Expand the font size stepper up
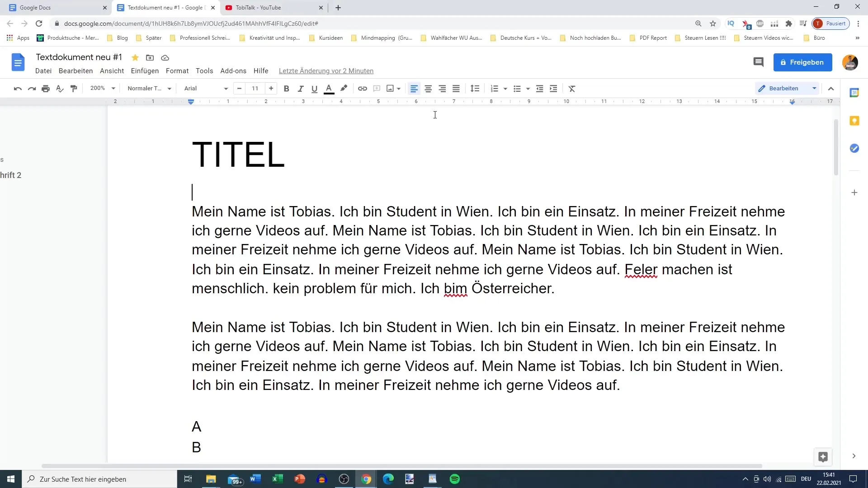 [x=271, y=88]
